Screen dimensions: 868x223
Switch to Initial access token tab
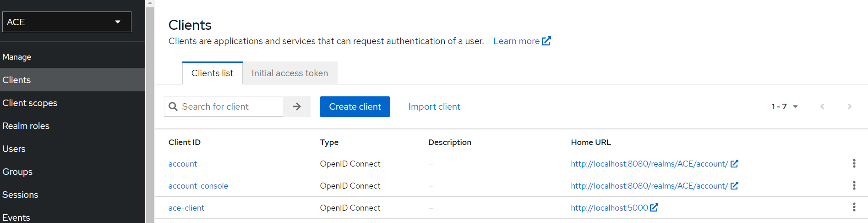(x=289, y=73)
